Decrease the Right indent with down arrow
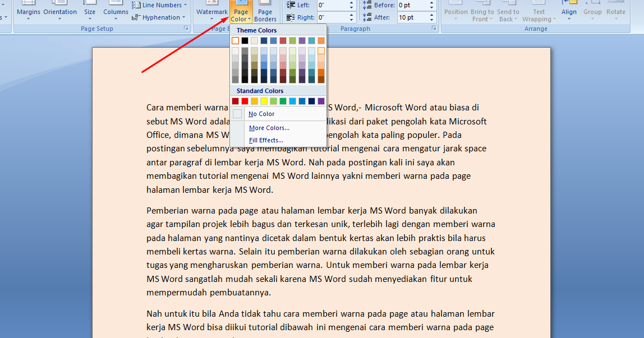This screenshot has height=338, width=644. click(351, 20)
